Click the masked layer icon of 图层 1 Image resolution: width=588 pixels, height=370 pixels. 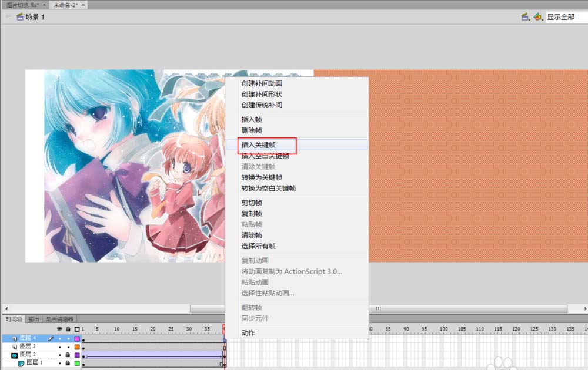pos(21,363)
